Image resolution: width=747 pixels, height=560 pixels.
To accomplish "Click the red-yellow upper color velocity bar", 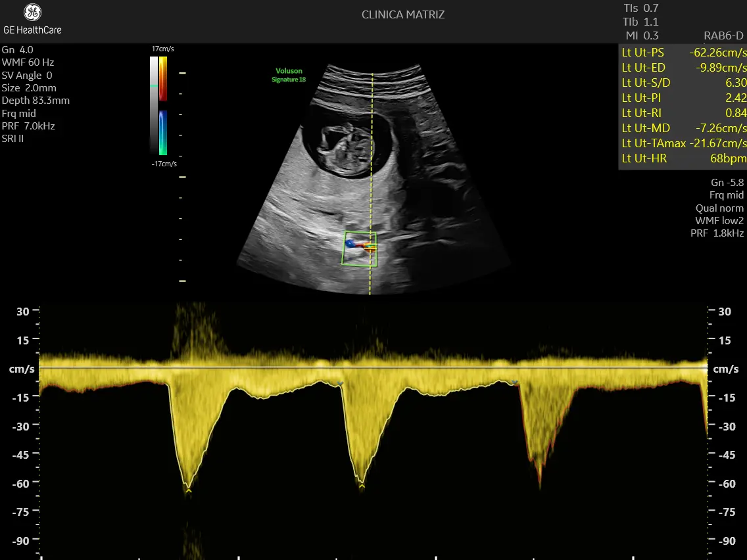I will click(x=162, y=78).
